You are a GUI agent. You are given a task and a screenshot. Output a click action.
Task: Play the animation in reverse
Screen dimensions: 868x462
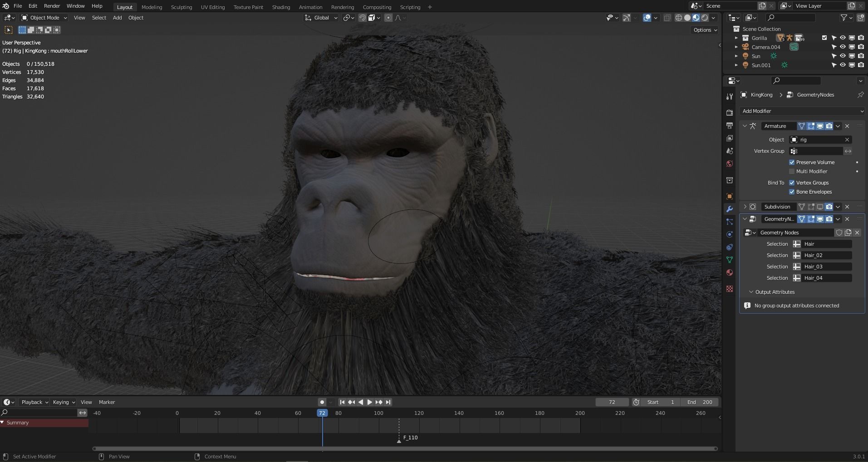pos(361,402)
